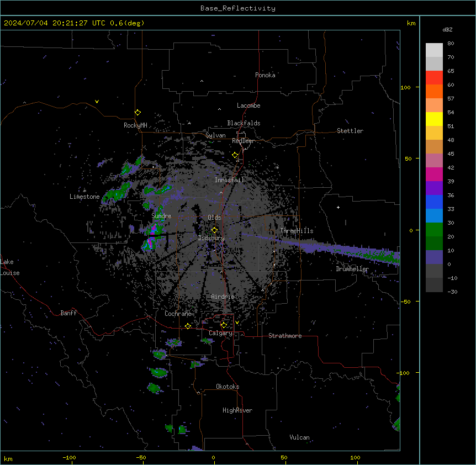476x465 pixels.
Task: Select the magenta 39-42 dBZ legend swatch
Action: (x=434, y=174)
